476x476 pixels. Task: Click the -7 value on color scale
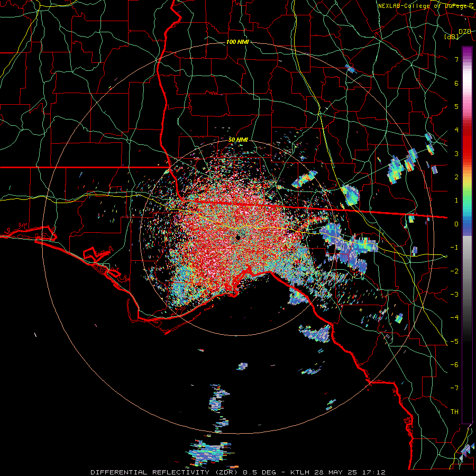[x=454, y=388]
